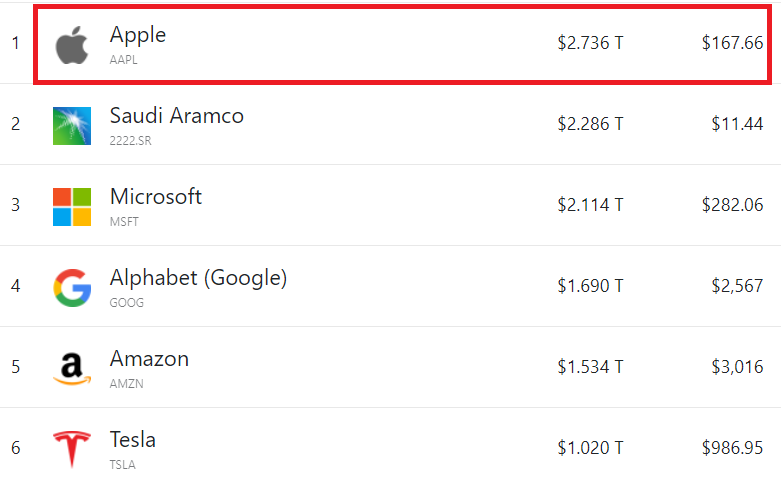Open the Alphabet (Google) company link
This screenshot has width=781, height=486.
click(198, 277)
